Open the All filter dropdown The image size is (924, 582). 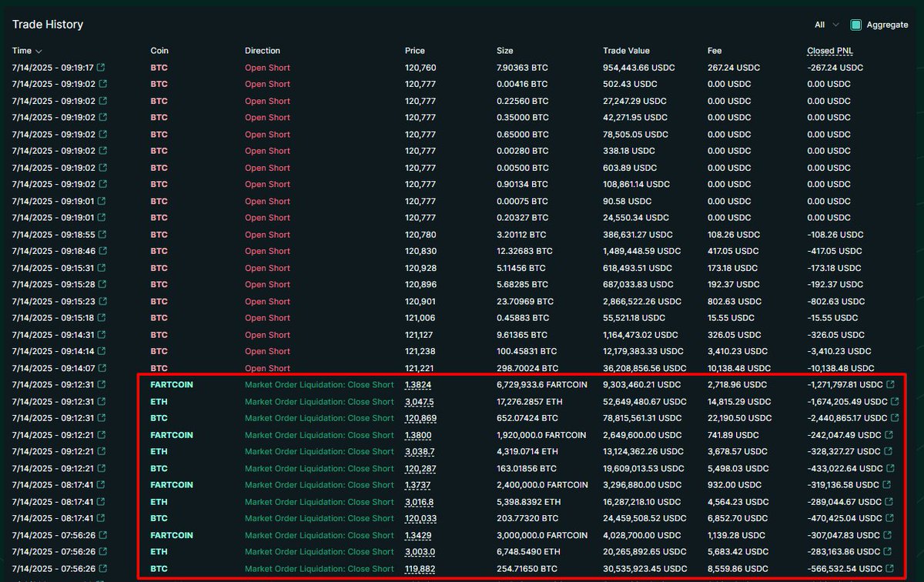coord(827,25)
